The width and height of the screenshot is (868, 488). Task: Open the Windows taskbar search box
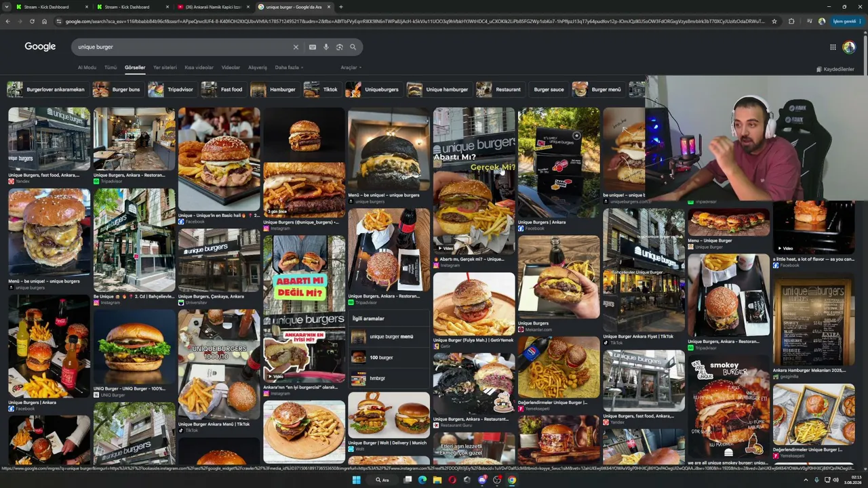coord(383,480)
